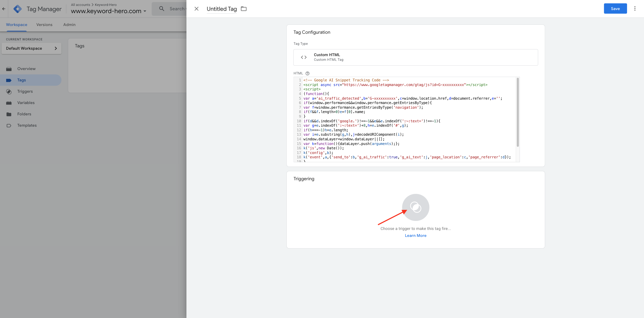The height and width of the screenshot is (318, 644).
Task: Click the Custom HTML code brackets icon
Action: (x=304, y=57)
